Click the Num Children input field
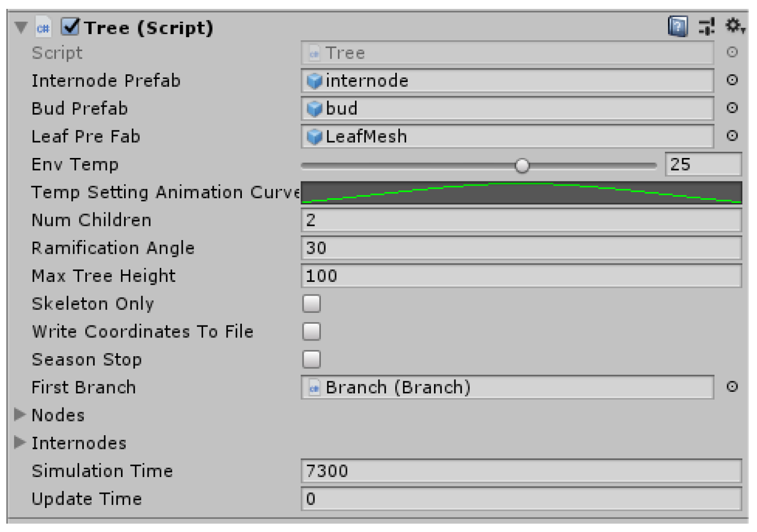This screenshot has width=757, height=532. click(x=521, y=220)
